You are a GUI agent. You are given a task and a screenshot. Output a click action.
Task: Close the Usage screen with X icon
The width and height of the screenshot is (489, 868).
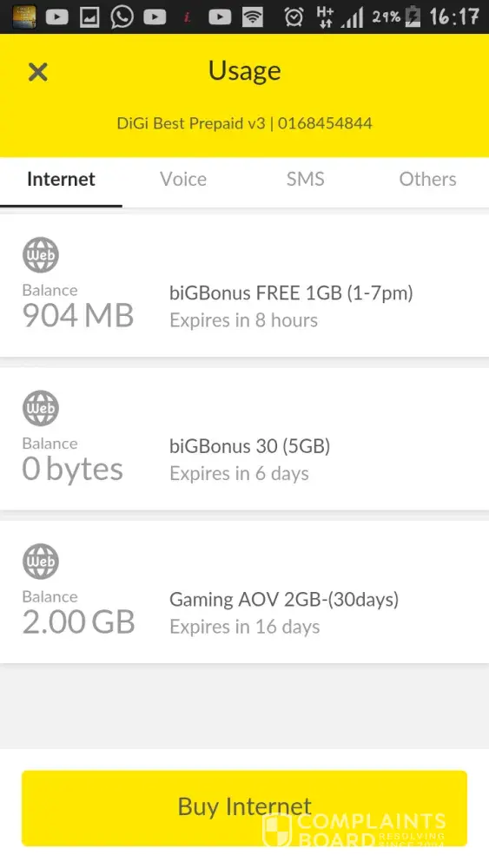click(x=37, y=72)
